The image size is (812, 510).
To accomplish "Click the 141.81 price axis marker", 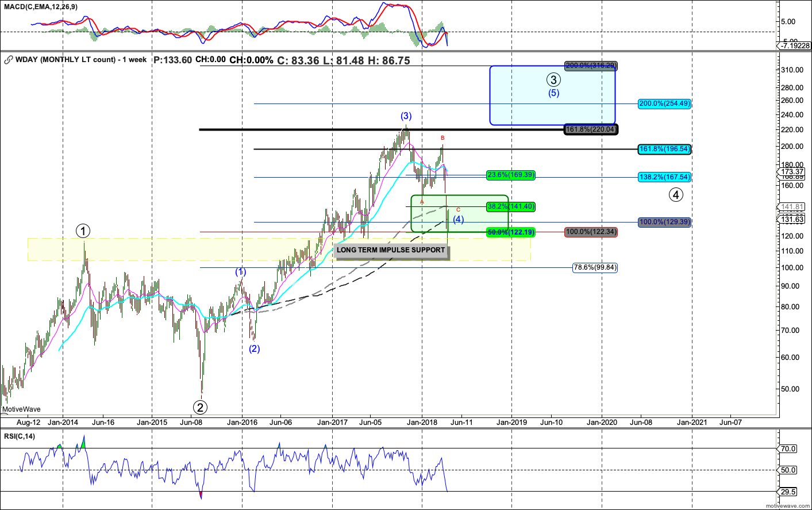I will pos(792,207).
